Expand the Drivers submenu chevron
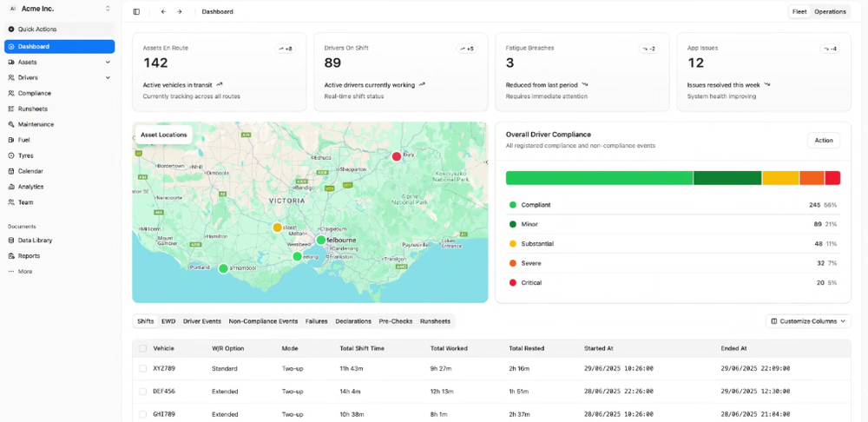 (108, 77)
